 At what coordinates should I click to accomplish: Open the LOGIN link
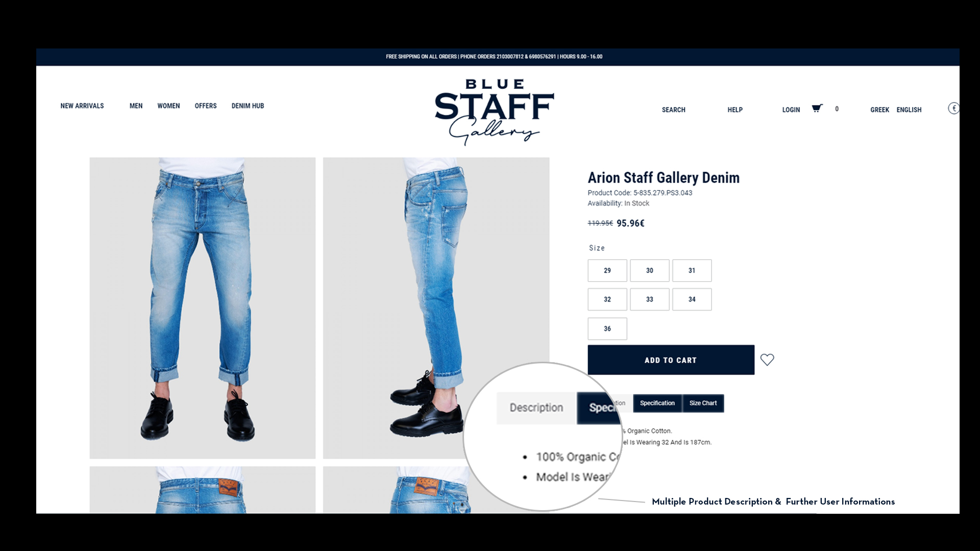(x=791, y=110)
